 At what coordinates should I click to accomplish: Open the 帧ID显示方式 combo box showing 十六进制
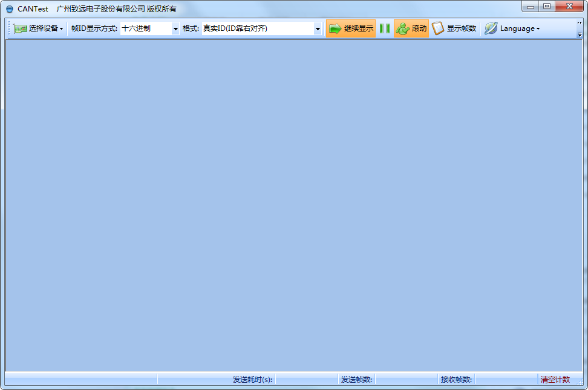pyautogui.click(x=175, y=28)
